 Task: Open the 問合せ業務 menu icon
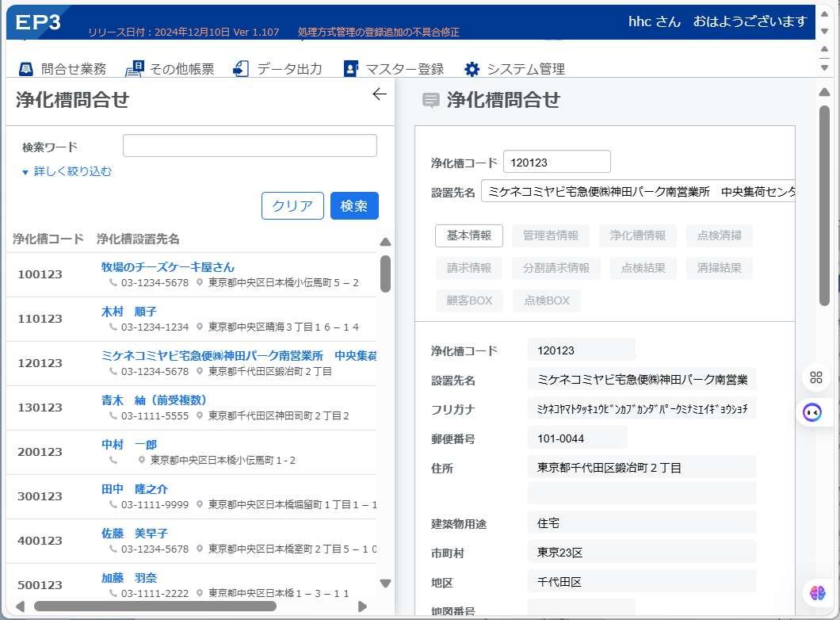25,69
